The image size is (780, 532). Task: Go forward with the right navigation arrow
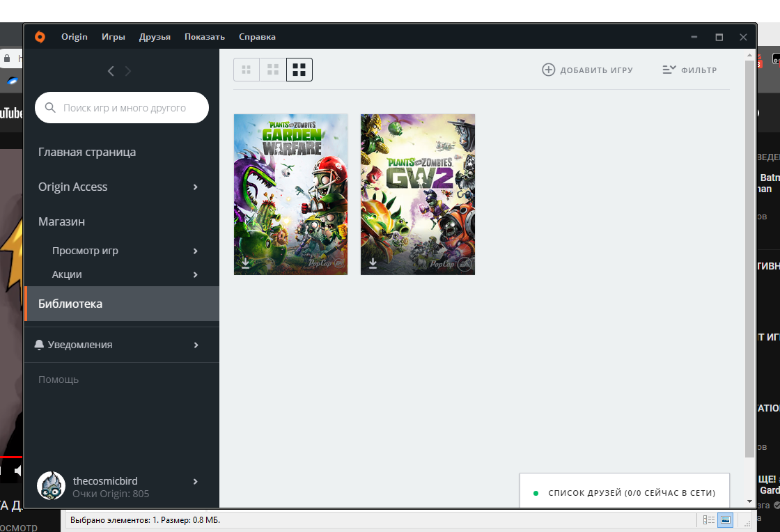[128, 71]
